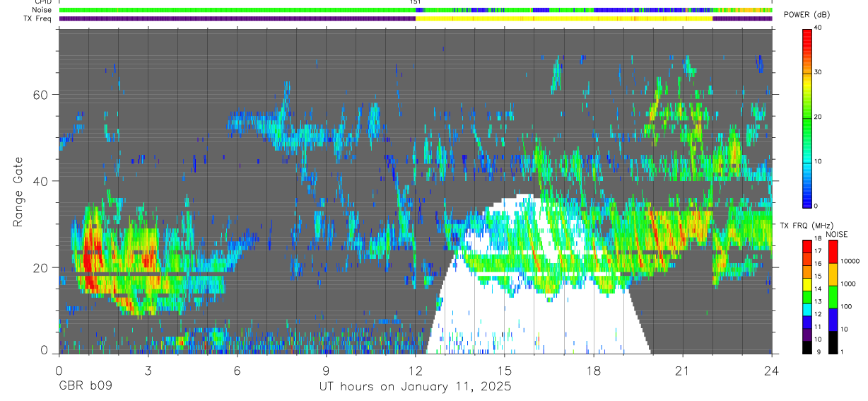The height and width of the screenshot is (401, 868).
Task: Click the 100 label on noise scale
Action: [846, 307]
